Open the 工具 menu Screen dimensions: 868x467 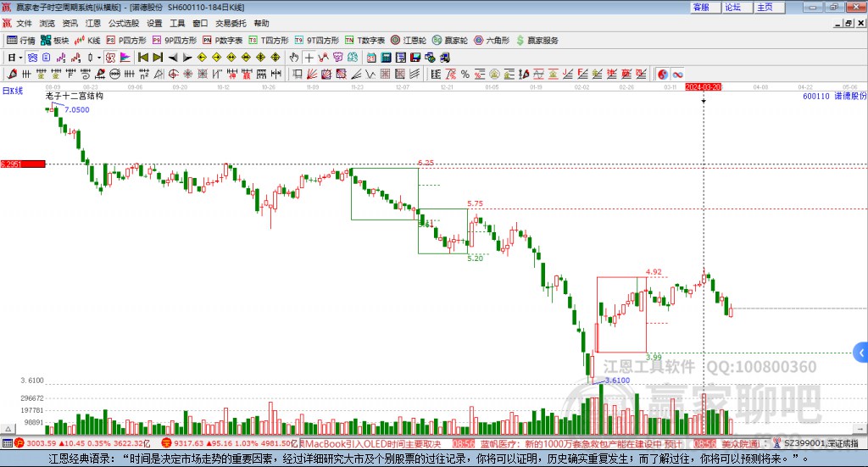177,23
